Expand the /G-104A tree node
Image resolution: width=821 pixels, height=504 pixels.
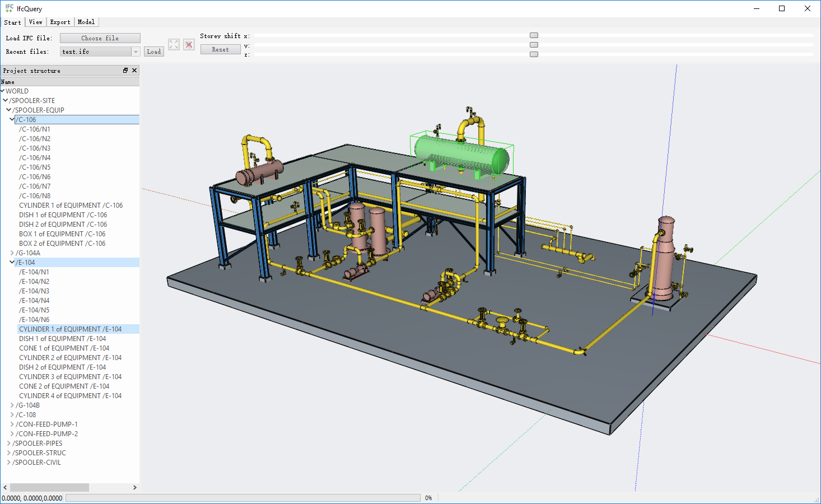pos(12,253)
